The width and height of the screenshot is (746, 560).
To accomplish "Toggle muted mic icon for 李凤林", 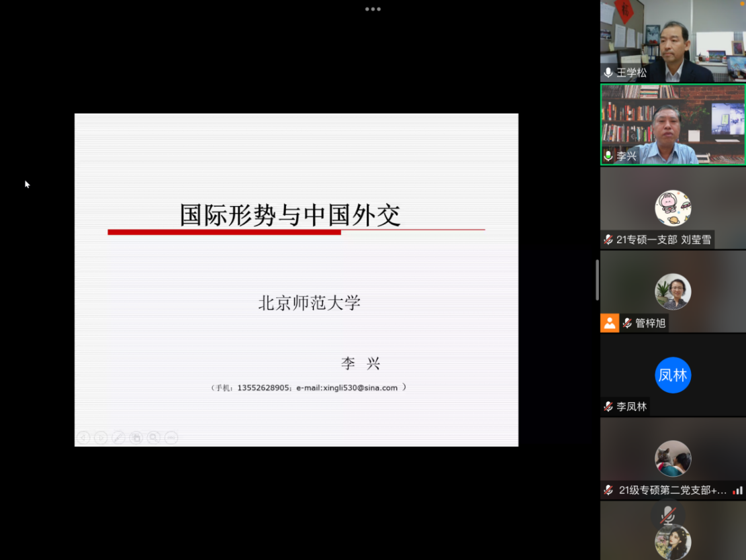I will point(608,406).
